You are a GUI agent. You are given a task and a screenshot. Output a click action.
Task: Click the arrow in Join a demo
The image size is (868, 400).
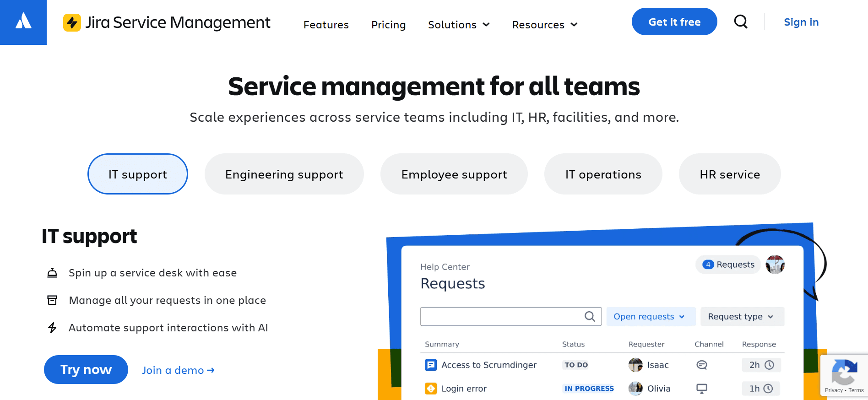(x=211, y=370)
